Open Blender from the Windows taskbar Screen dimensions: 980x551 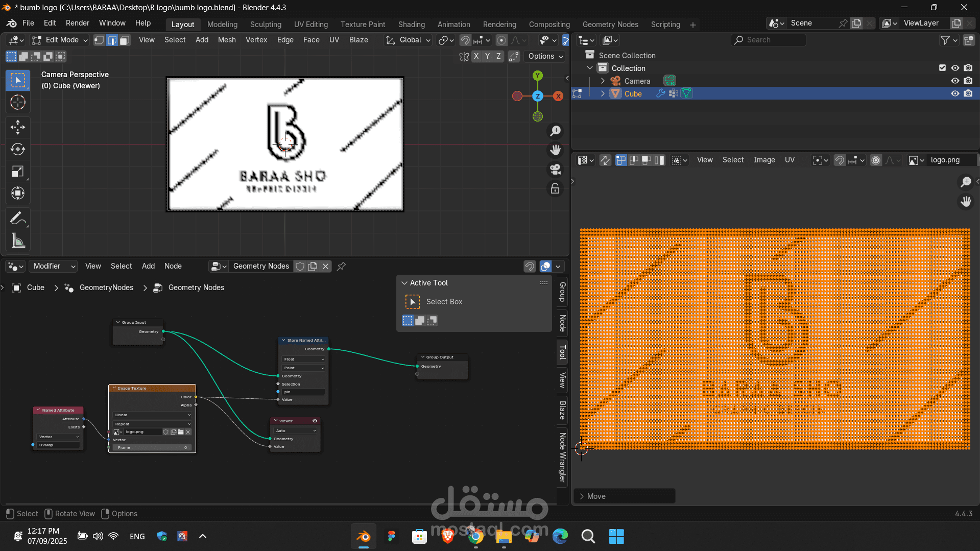point(364,536)
